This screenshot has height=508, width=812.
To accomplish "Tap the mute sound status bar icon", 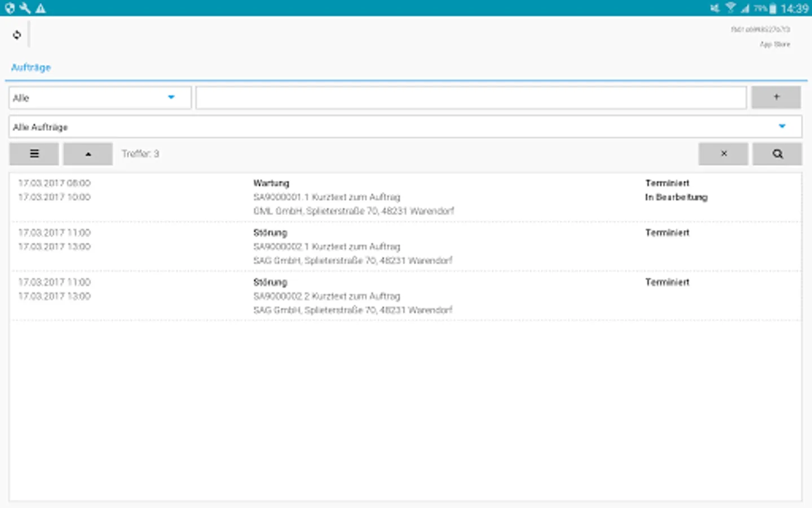I will (715, 8).
